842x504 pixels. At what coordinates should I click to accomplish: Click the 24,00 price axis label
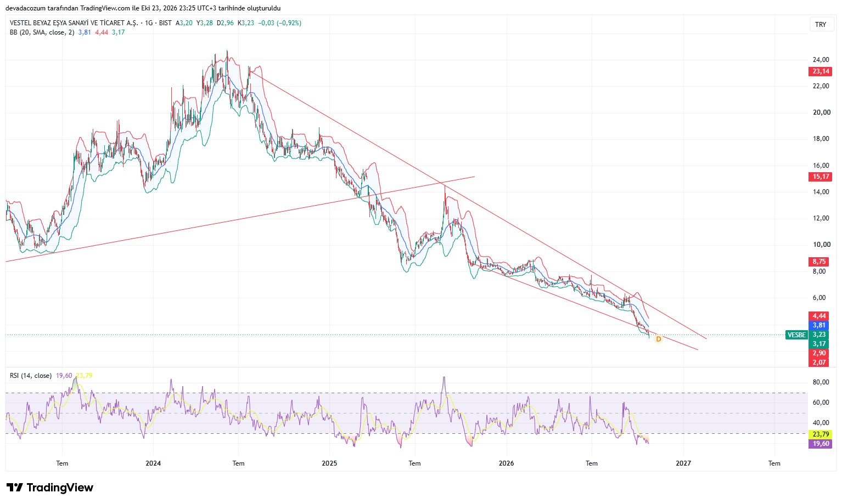(x=821, y=60)
